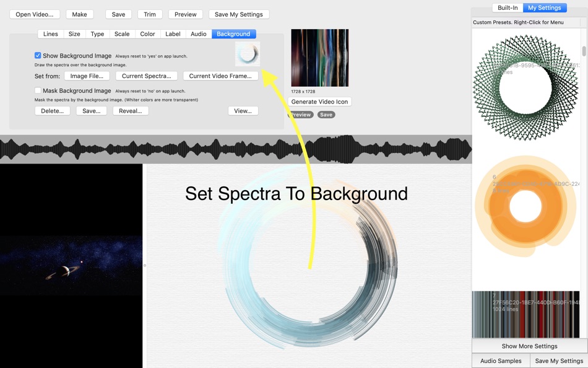Image resolution: width=588 pixels, height=368 pixels.
Task: Uncheck Show Background Image checkbox
Action: [x=38, y=55]
